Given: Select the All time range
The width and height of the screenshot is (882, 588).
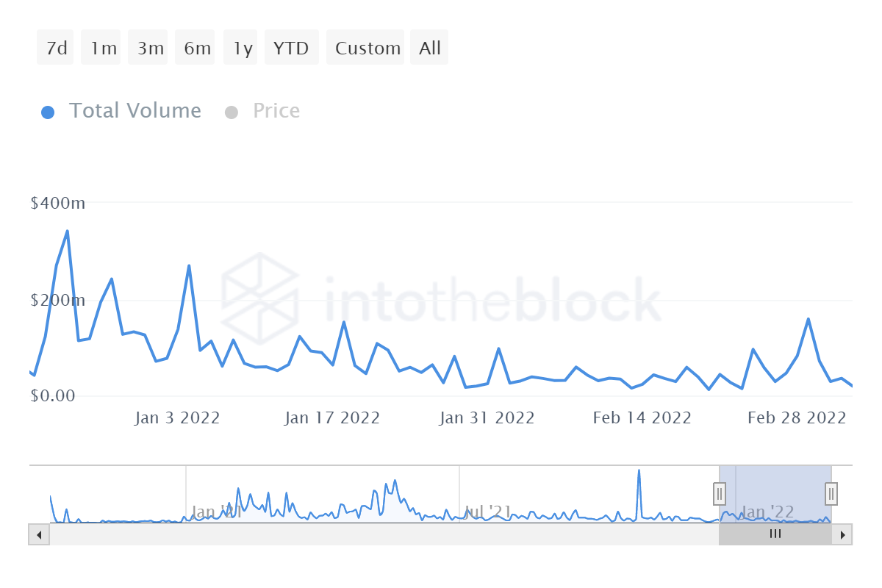Looking at the screenshot, I should coord(429,47).
